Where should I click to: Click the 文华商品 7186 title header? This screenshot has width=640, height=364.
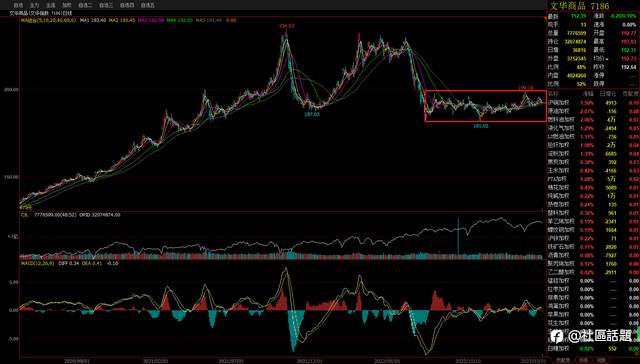579,6
